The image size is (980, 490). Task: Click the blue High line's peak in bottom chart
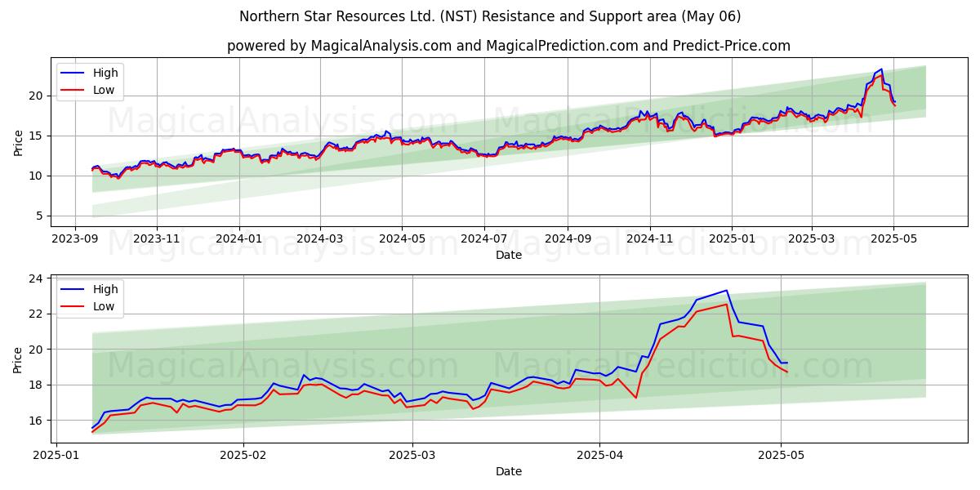click(x=726, y=290)
